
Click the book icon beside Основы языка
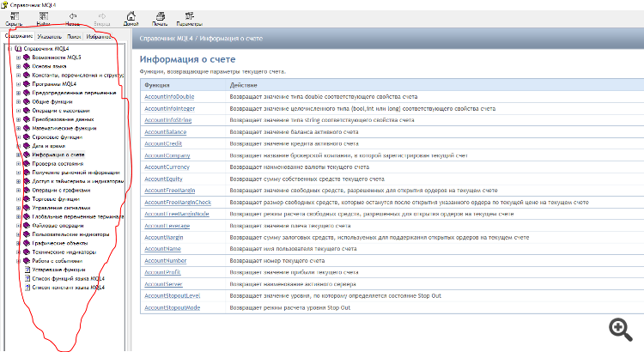27,66
